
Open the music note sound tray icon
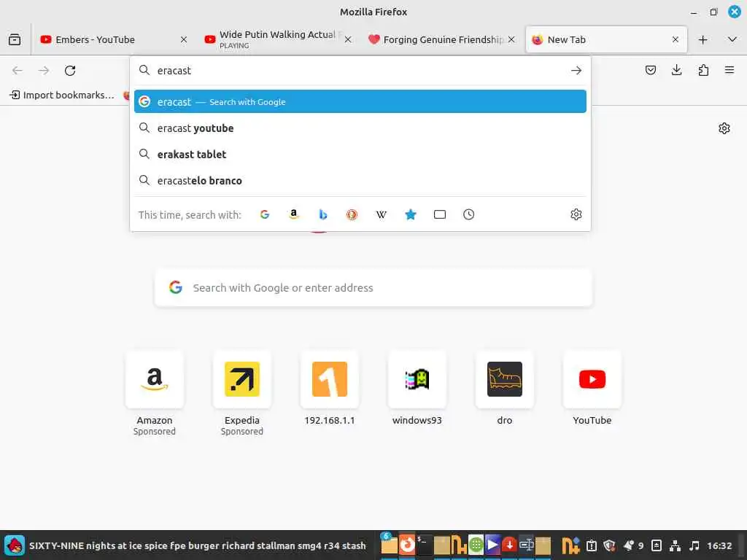click(x=694, y=545)
